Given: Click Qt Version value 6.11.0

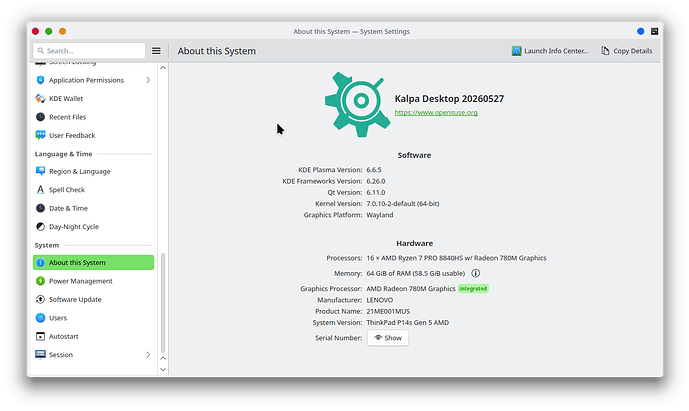Looking at the screenshot, I should [x=376, y=193].
